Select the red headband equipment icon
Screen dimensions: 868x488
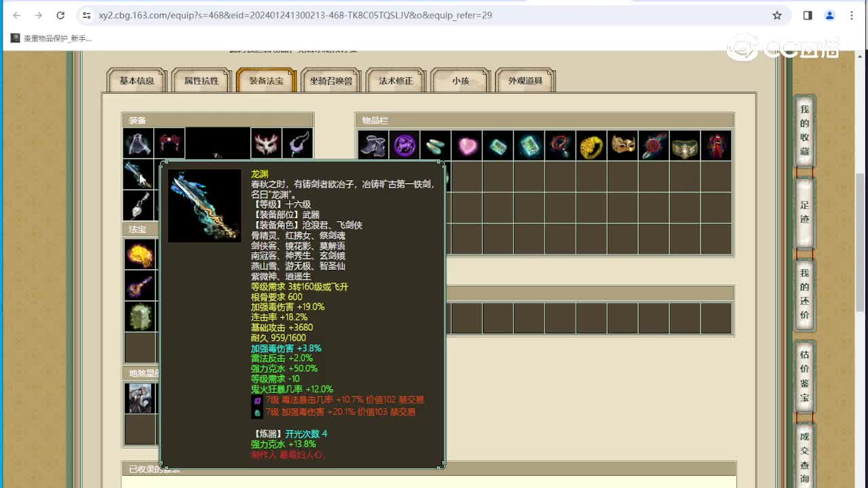(170, 143)
